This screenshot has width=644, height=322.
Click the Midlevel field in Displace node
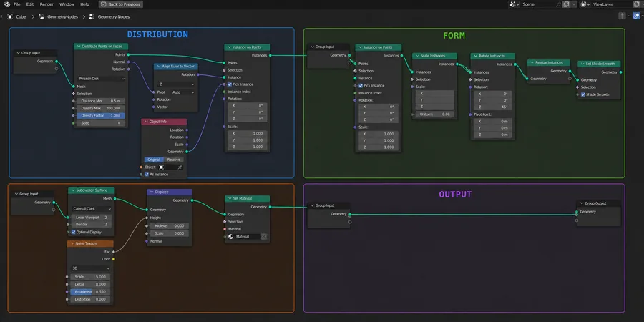tap(170, 226)
